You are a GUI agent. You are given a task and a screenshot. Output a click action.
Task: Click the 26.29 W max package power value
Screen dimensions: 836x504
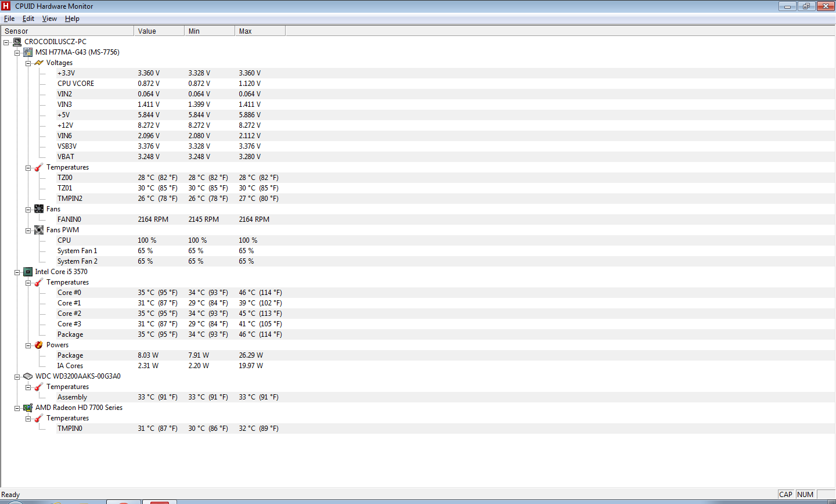tap(251, 355)
